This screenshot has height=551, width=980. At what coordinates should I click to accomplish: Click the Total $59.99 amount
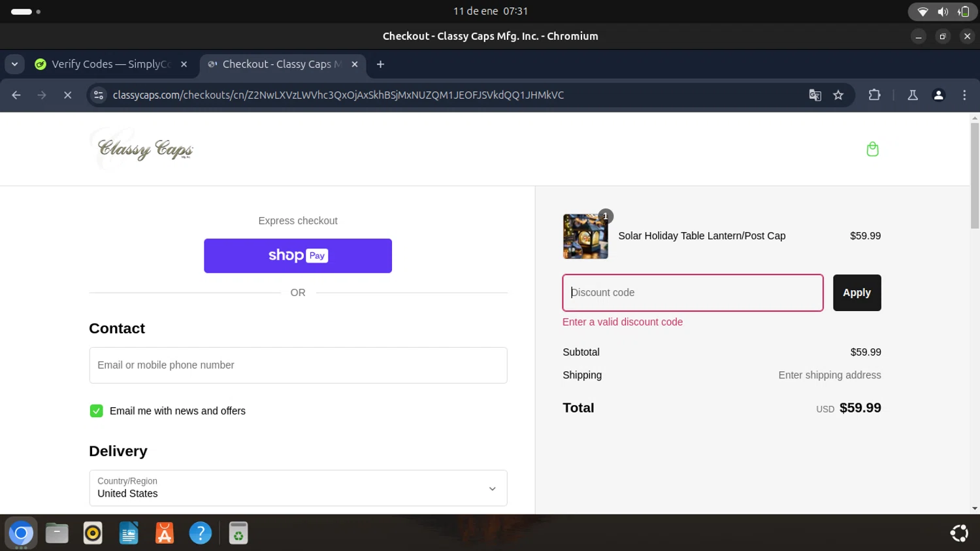pyautogui.click(x=860, y=408)
